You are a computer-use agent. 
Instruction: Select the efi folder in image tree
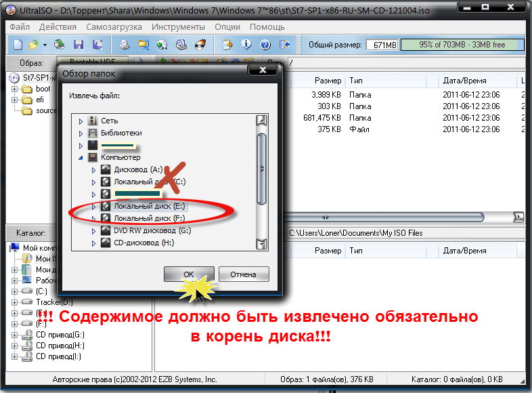(40, 100)
